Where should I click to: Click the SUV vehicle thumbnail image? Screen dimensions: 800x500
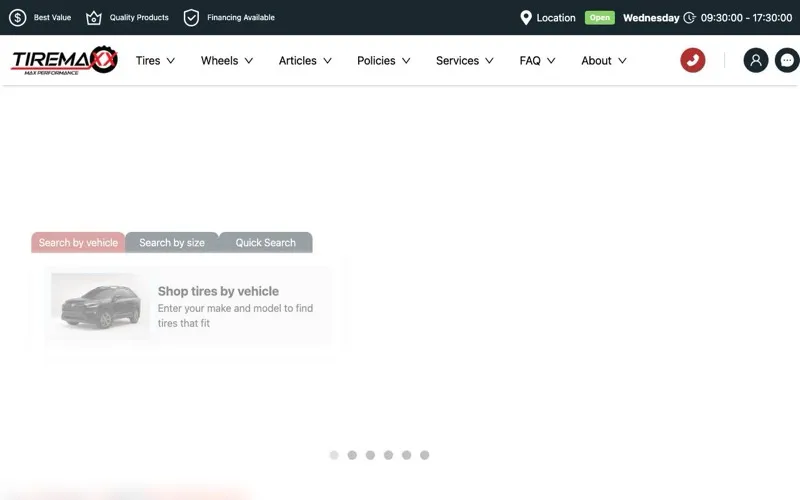point(100,306)
